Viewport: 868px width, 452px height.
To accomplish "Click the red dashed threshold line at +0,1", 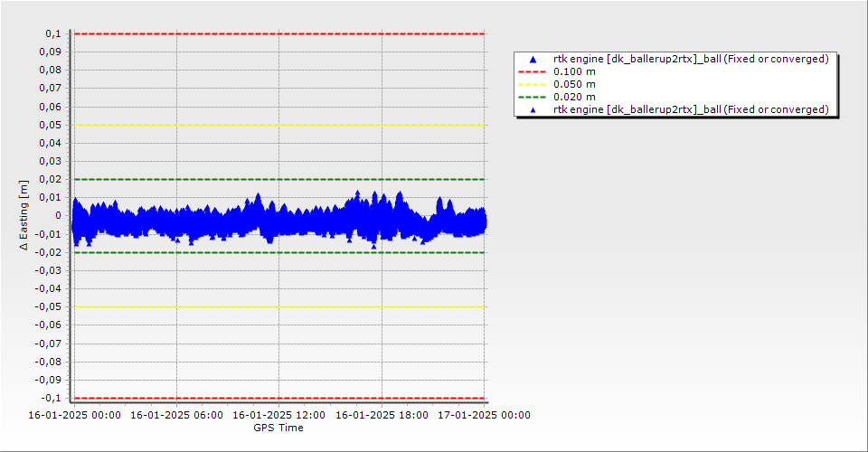I will pos(279,33).
